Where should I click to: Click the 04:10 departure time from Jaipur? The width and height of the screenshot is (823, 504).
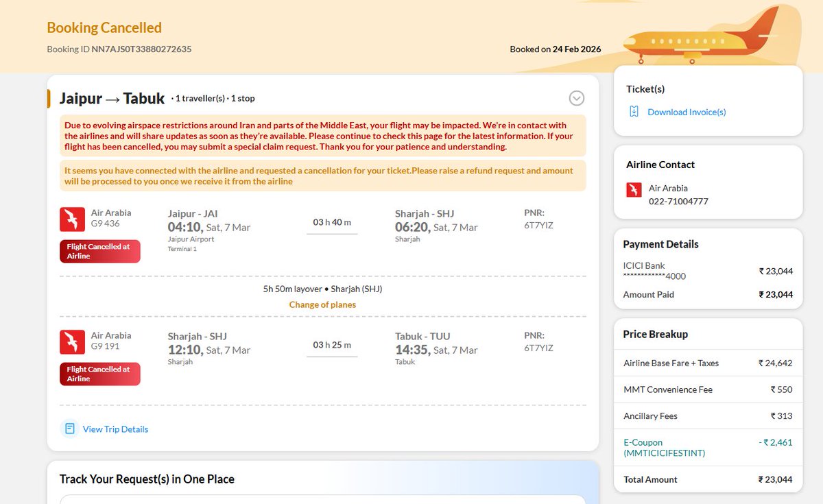point(185,227)
